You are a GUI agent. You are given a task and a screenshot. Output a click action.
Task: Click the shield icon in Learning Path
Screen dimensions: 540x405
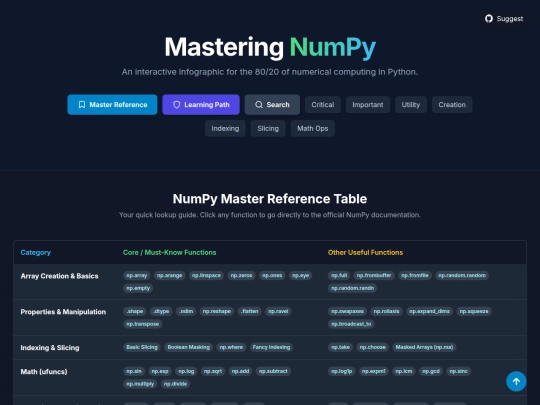point(176,105)
